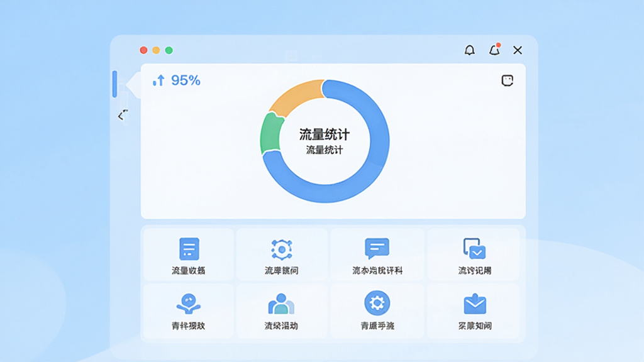Click the bold 流量统计 title inside the donut
The height and width of the screenshot is (362, 644).
coord(325,134)
